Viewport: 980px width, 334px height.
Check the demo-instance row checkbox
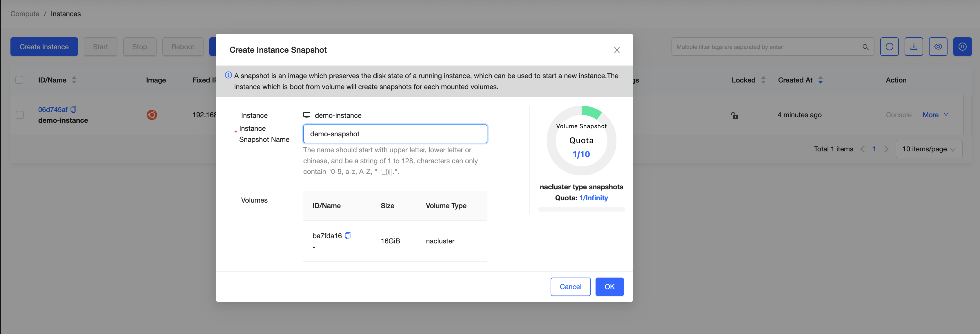coord(20,115)
